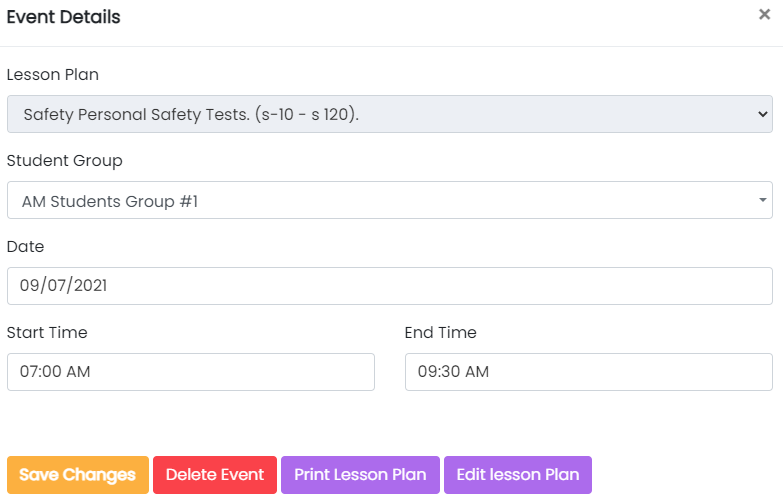Screen dimensions: 783x502
Task: Close the Event Details dialog
Action: [764, 15]
